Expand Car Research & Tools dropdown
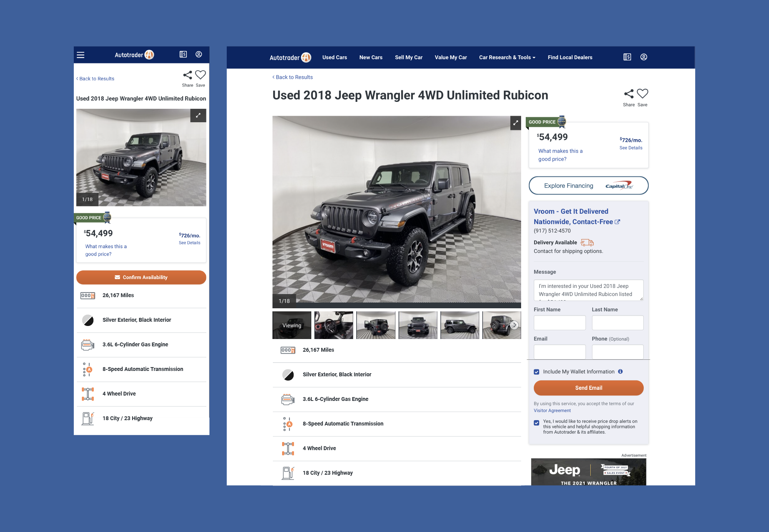This screenshot has height=532, width=769. [507, 58]
